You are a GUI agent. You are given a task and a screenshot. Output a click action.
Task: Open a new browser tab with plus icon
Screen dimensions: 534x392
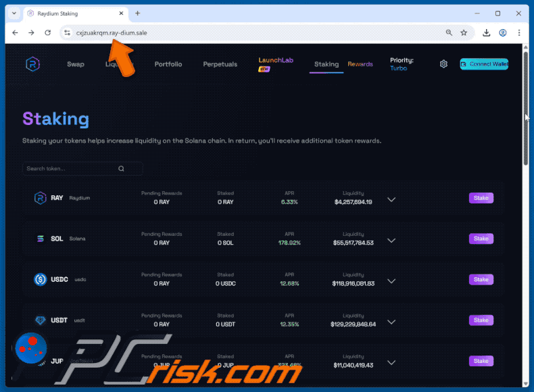(138, 14)
